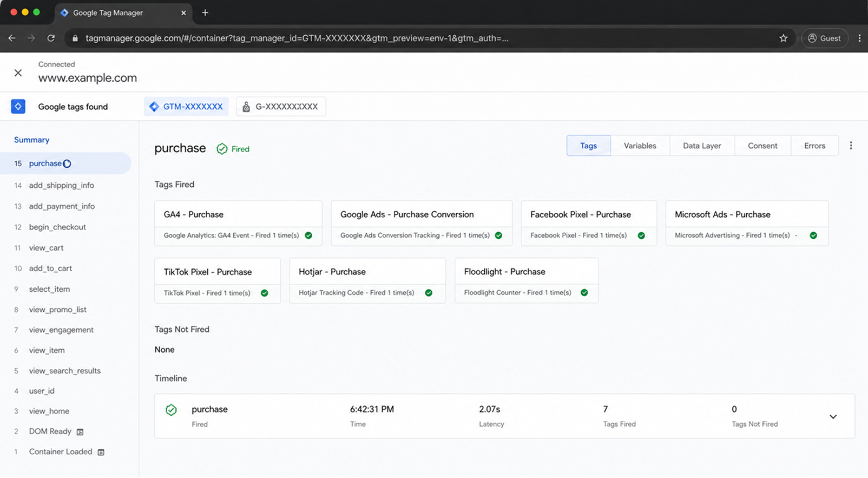
Task: Click the timeline purchase fired check icon
Action: point(171,410)
